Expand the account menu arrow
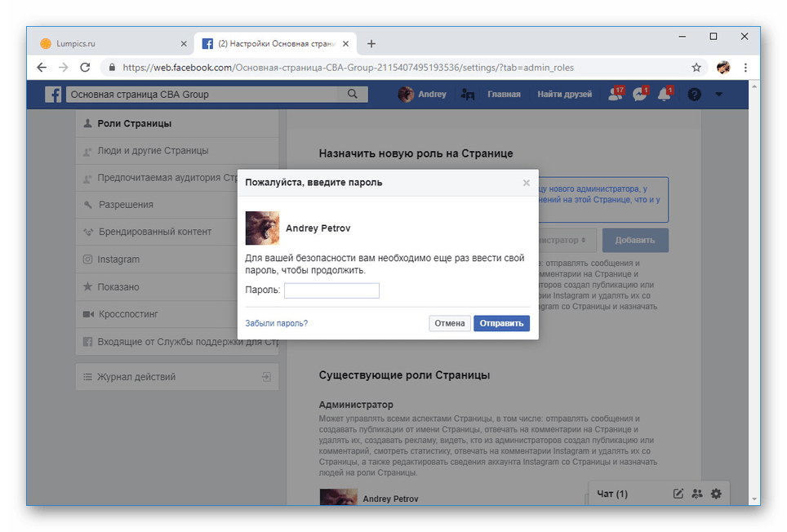Image resolution: width=787 pixels, height=532 pixels. (718, 95)
